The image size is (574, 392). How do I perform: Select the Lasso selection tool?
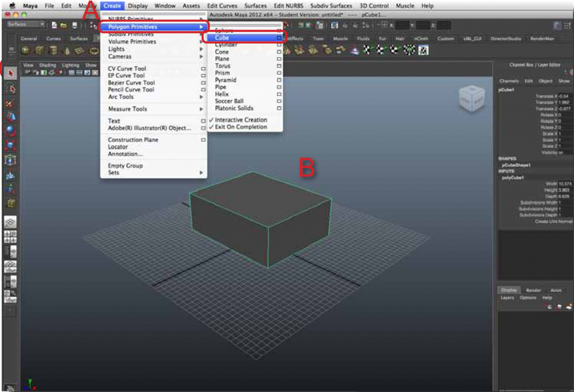click(x=11, y=87)
